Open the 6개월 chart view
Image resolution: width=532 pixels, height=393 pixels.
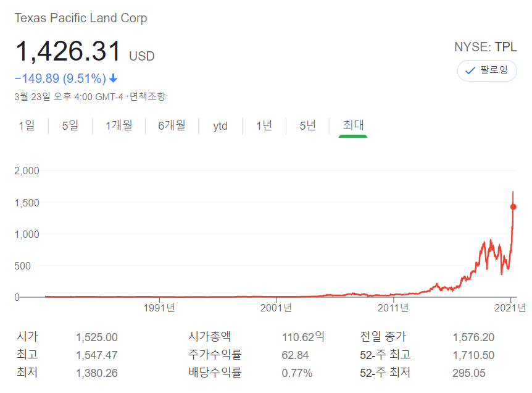pos(172,125)
